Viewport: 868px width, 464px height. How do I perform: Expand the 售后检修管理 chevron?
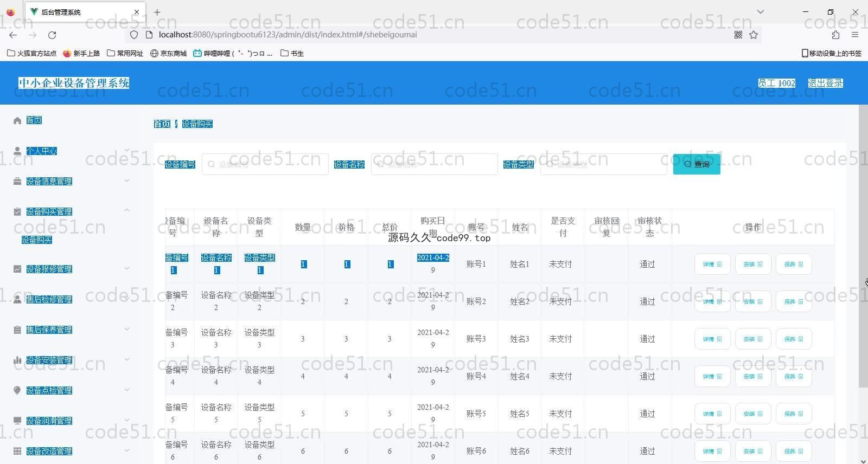point(127,299)
